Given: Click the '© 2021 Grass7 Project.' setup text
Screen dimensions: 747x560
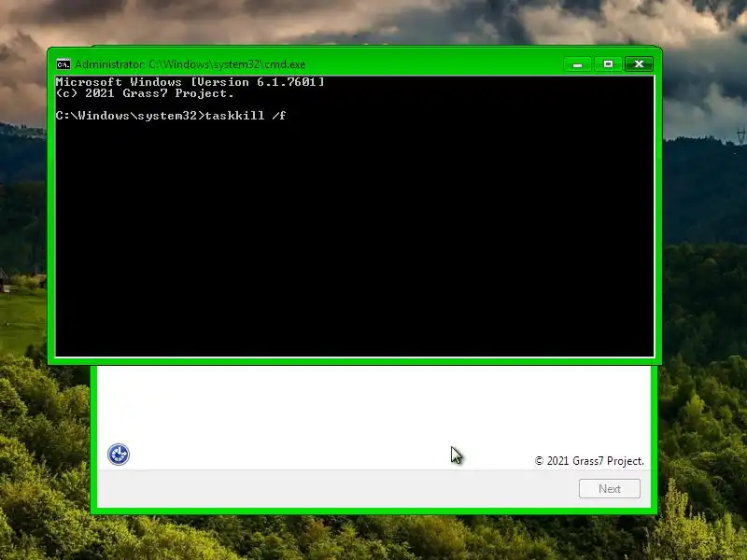Looking at the screenshot, I should pyautogui.click(x=589, y=461).
